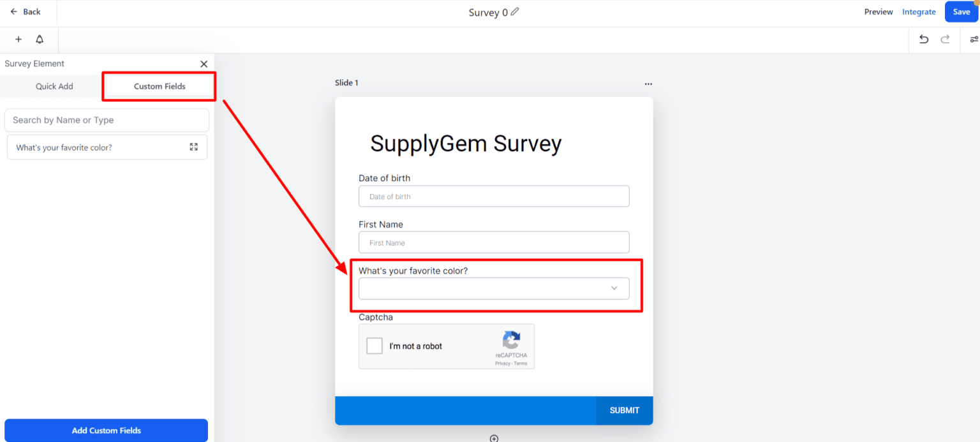
Task: Undo the last change
Action: click(x=923, y=39)
